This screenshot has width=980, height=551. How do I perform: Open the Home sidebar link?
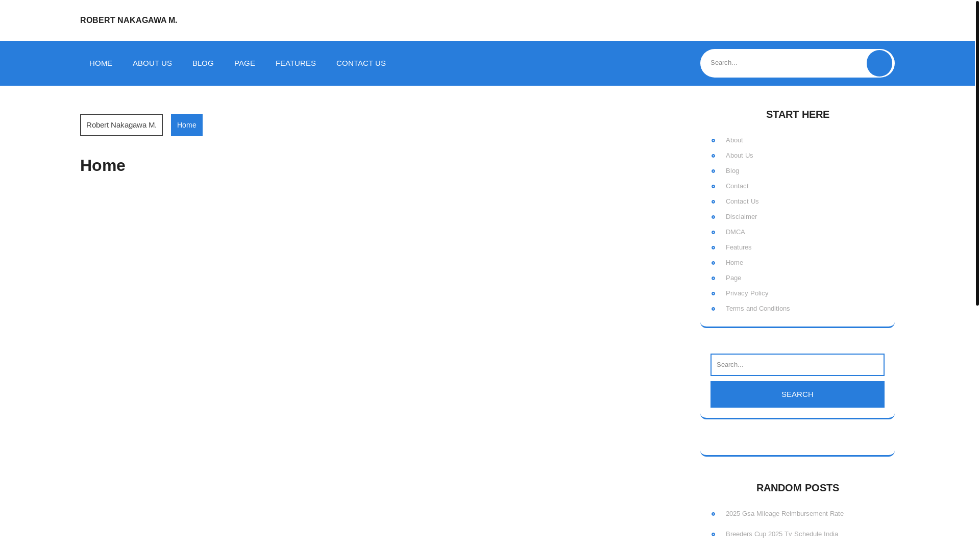(734, 263)
